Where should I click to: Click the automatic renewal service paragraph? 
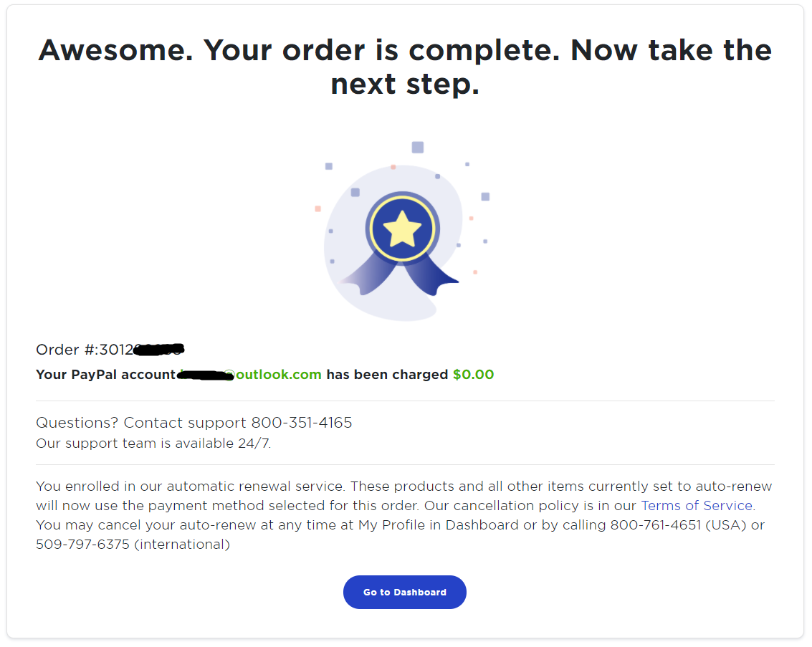(405, 515)
